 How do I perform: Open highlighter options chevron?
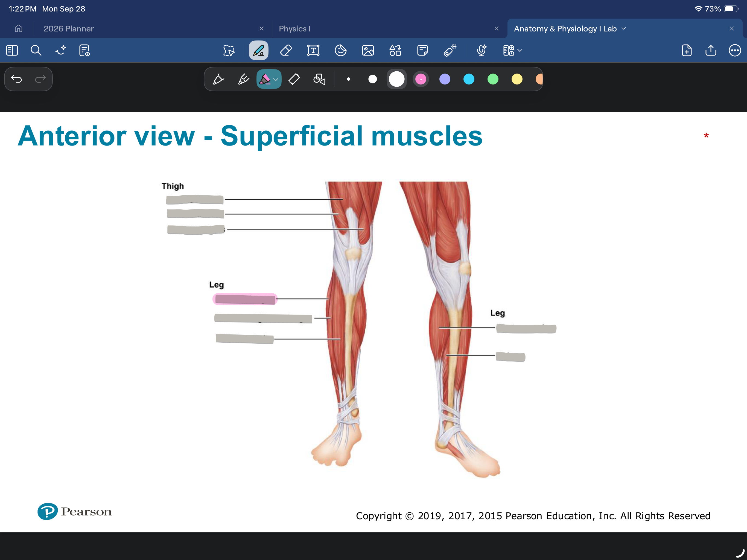(x=276, y=79)
